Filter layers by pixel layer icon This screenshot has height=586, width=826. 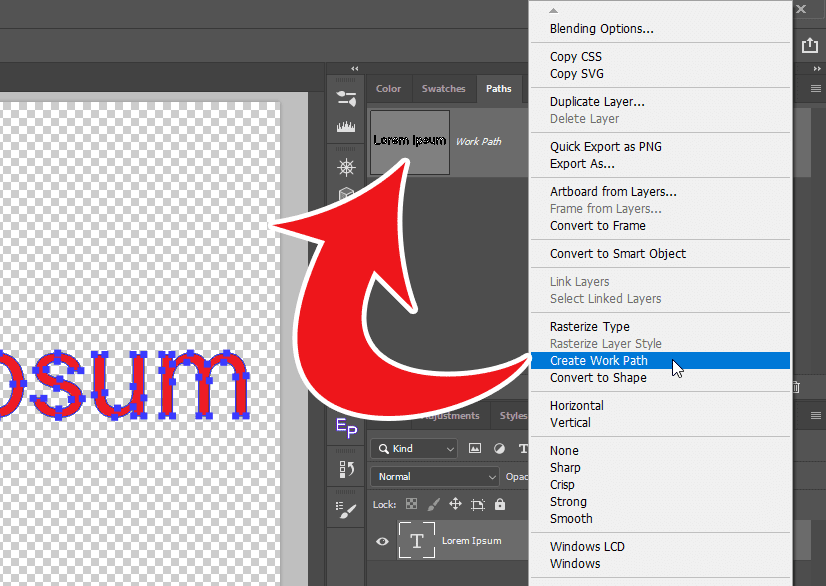(475, 448)
